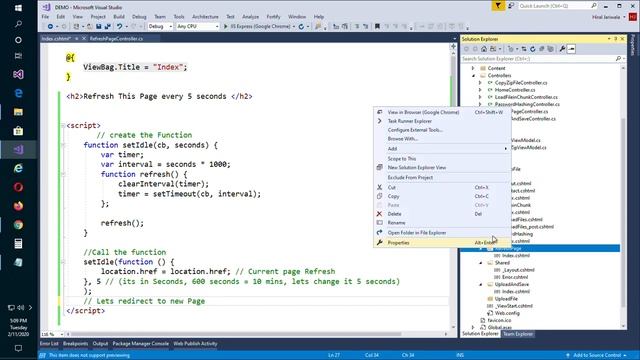The width and height of the screenshot is (640, 360).
Task: Expand Global.asax node
Action: [473, 327]
